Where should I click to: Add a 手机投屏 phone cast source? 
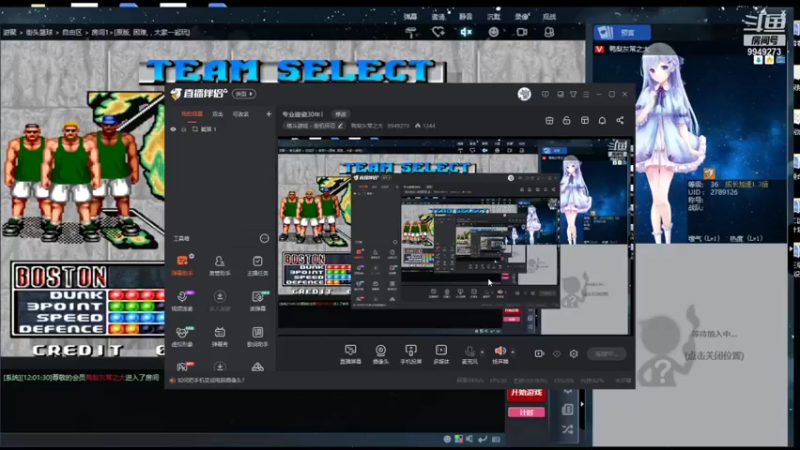[411, 354]
